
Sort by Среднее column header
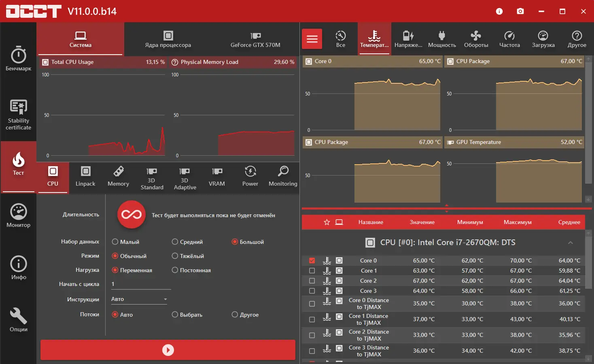(569, 222)
